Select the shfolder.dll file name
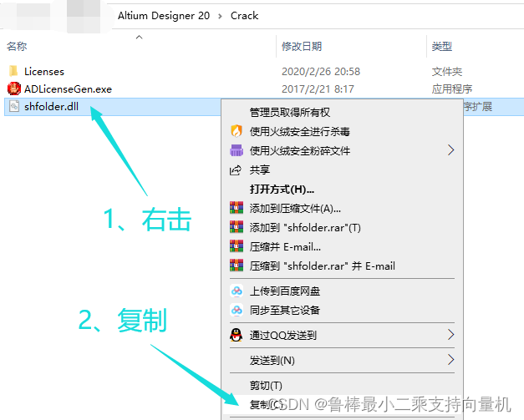The width and height of the screenshot is (524, 420). [x=52, y=107]
